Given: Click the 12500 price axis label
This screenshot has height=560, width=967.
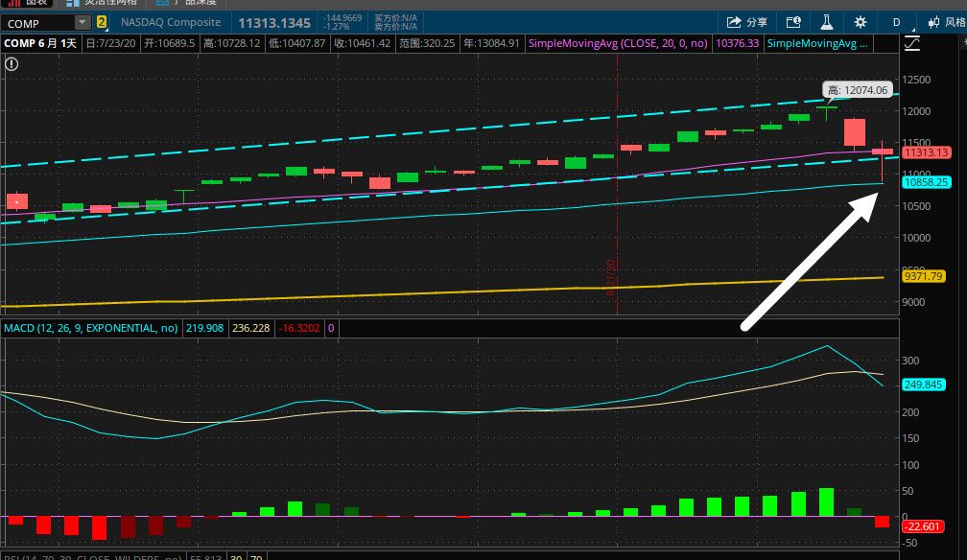Looking at the screenshot, I should 916,80.
